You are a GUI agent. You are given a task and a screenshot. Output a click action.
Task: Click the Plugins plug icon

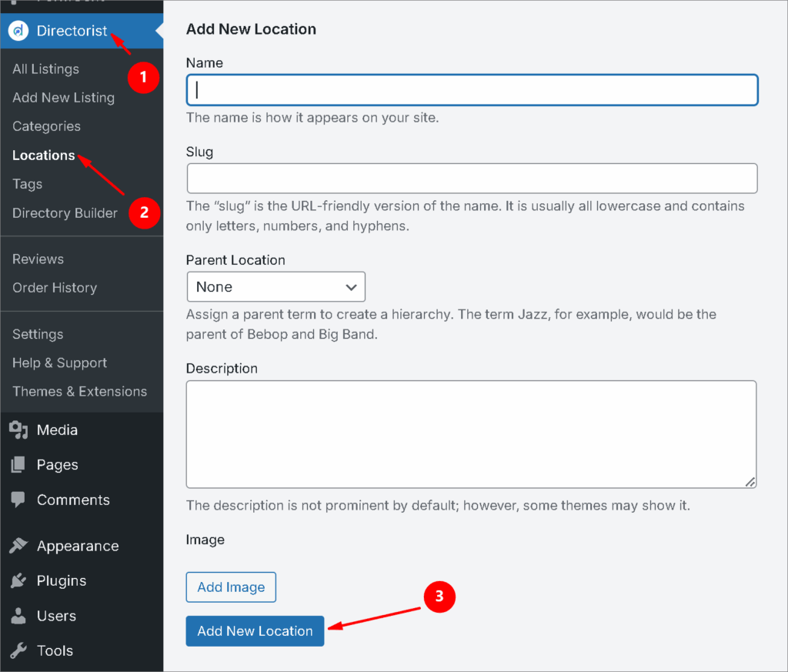[18, 581]
